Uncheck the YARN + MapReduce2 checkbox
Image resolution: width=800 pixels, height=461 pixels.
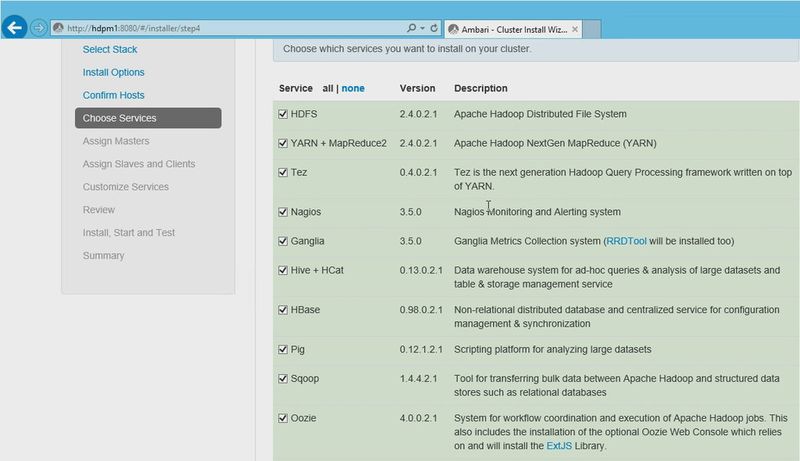[x=283, y=143]
